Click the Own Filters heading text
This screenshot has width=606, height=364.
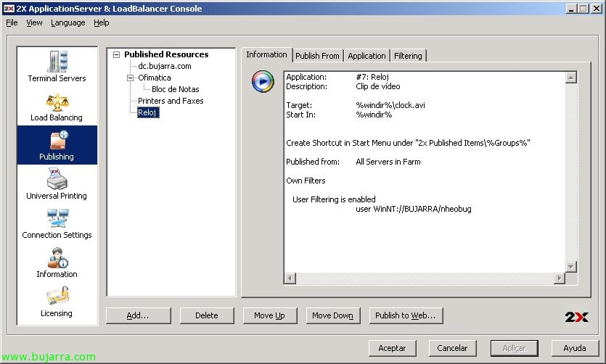306,181
